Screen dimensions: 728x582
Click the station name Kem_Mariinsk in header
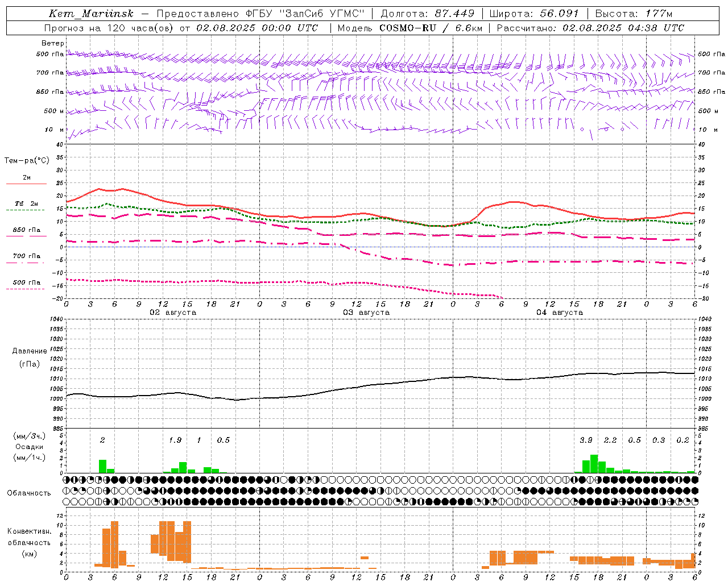(91, 14)
